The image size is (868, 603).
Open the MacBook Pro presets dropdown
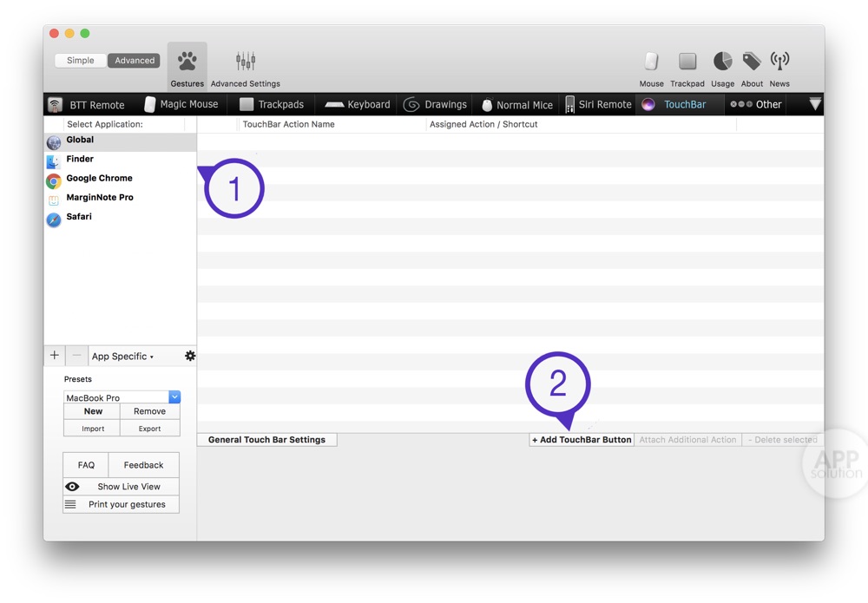174,397
